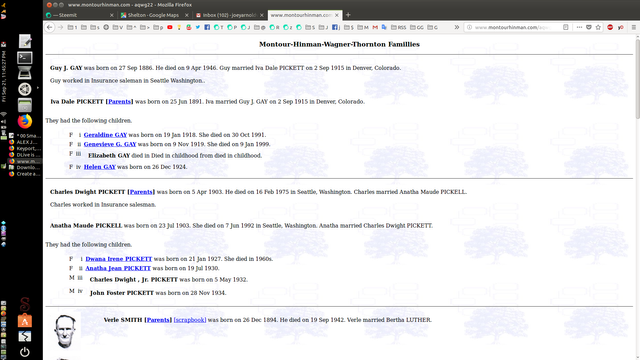The height and width of the screenshot is (360, 640).
Task: Open the RSS bookmarks folder
Action: coord(398,27)
